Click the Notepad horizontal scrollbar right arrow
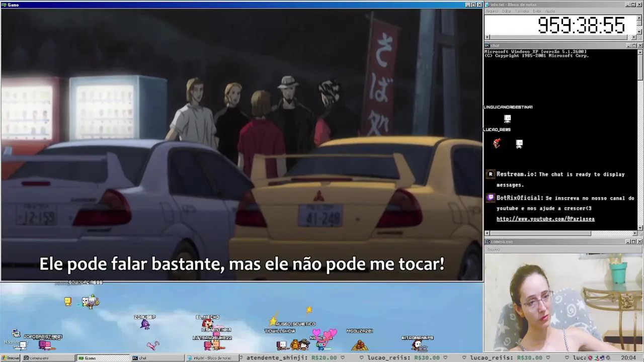 pos(634,37)
